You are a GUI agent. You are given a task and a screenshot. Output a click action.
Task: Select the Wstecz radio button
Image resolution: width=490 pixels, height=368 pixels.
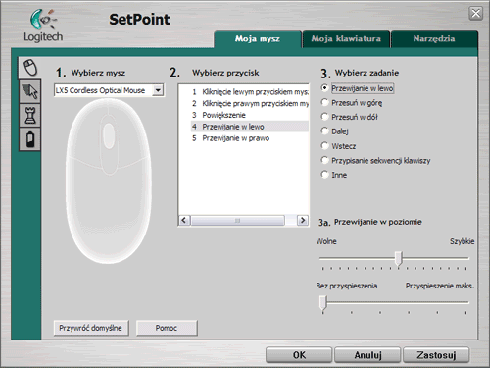(x=324, y=146)
